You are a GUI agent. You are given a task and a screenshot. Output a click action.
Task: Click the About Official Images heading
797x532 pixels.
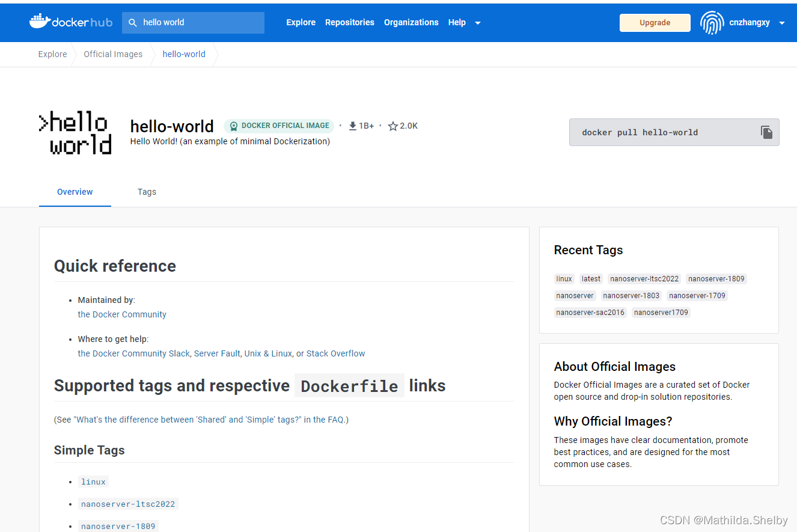point(615,367)
